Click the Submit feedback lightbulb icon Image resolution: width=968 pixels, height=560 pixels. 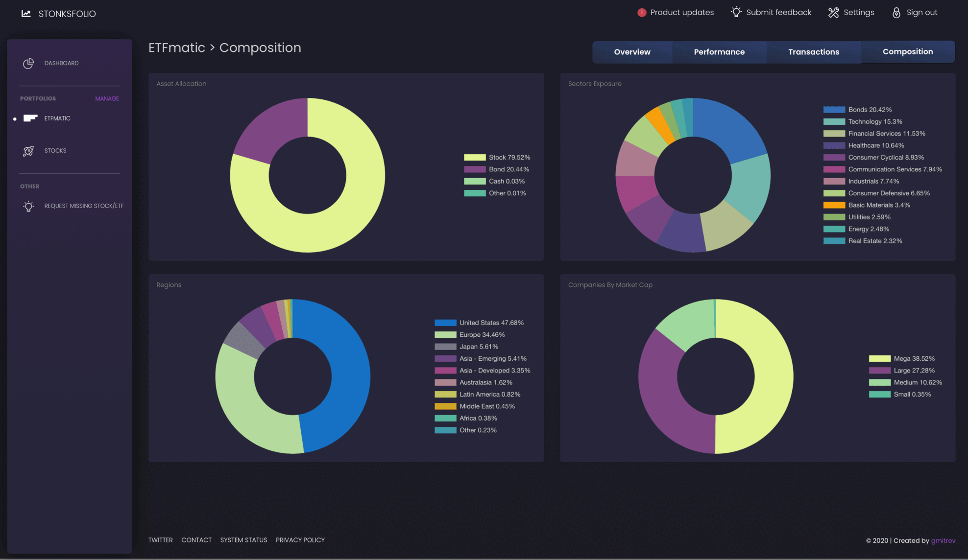[x=736, y=12]
